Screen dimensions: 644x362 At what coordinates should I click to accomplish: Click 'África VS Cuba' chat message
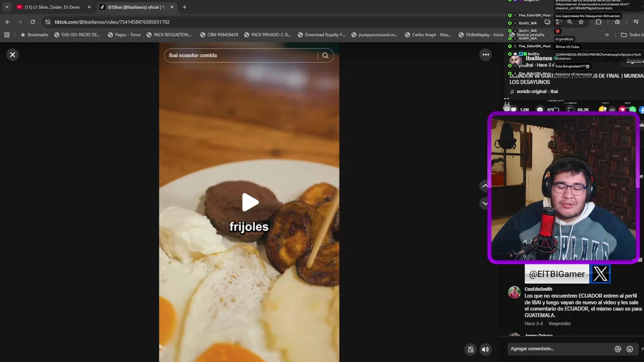(567, 47)
